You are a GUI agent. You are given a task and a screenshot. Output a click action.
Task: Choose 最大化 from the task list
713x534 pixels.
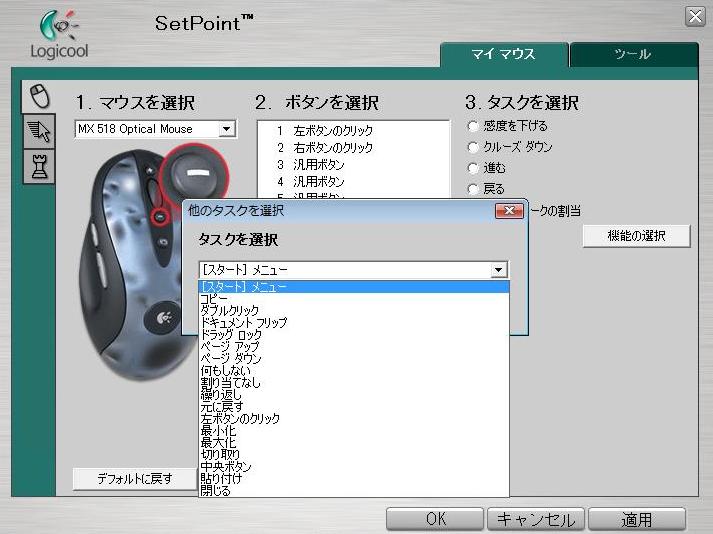pyautogui.click(x=354, y=442)
